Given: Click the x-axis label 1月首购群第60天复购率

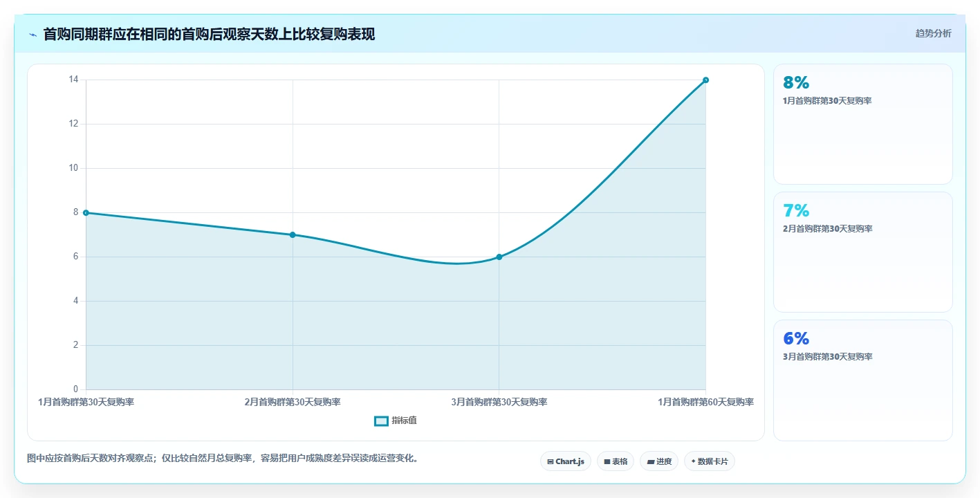Looking at the screenshot, I should [x=705, y=402].
